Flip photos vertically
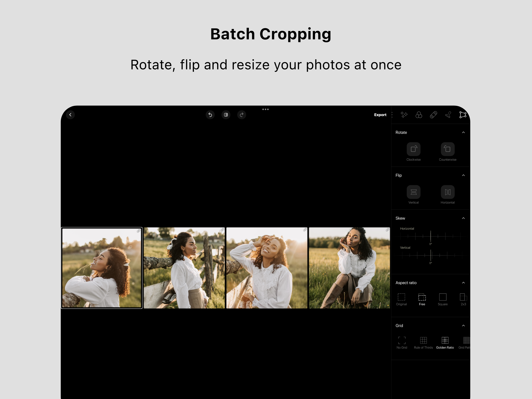This screenshot has height=399, width=532. pos(413,192)
